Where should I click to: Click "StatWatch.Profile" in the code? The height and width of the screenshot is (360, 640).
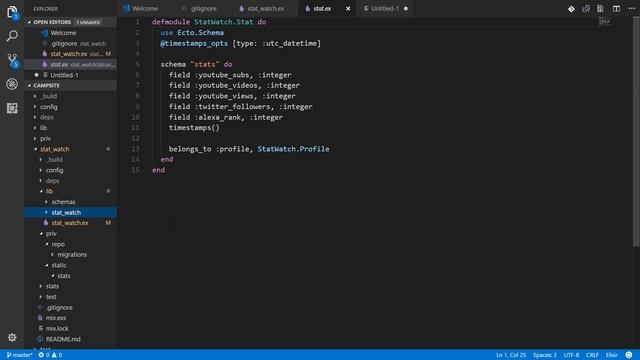coord(293,149)
